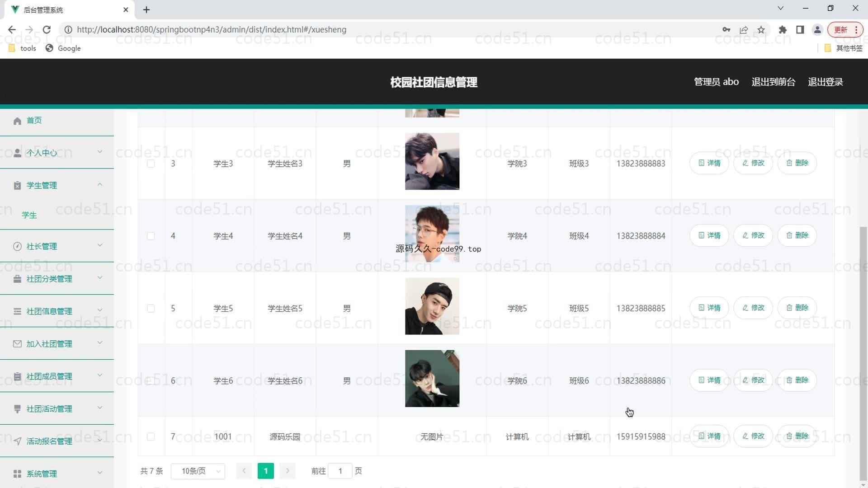868x488 pixels.
Task: Click 修改 button for 学生4
Action: point(753,235)
